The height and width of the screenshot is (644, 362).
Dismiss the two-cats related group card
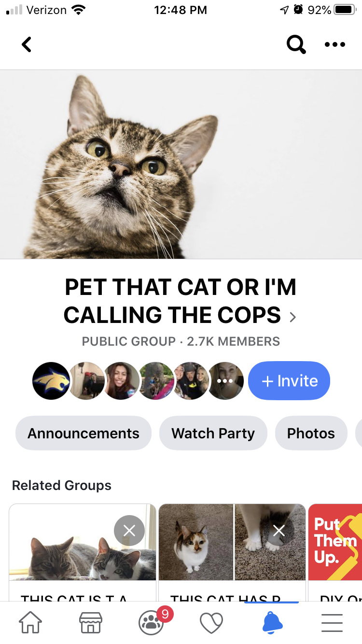tap(129, 531)
